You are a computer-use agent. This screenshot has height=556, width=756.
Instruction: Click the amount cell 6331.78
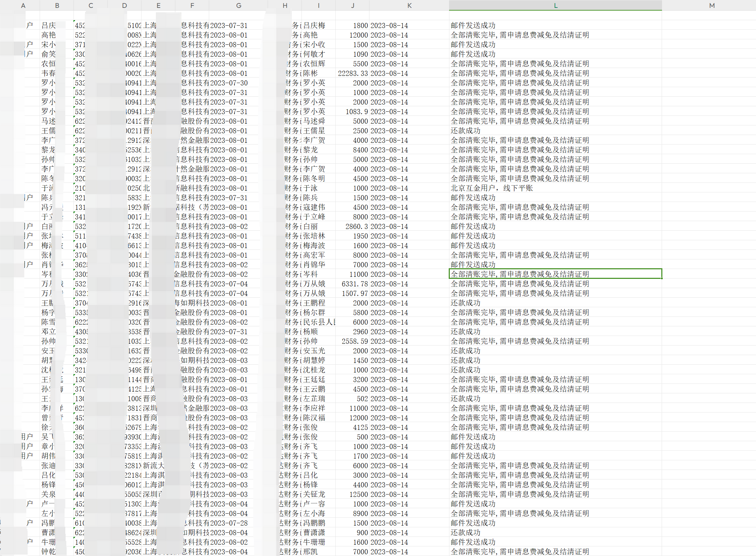pyautogui.click(x=352, y=284)
